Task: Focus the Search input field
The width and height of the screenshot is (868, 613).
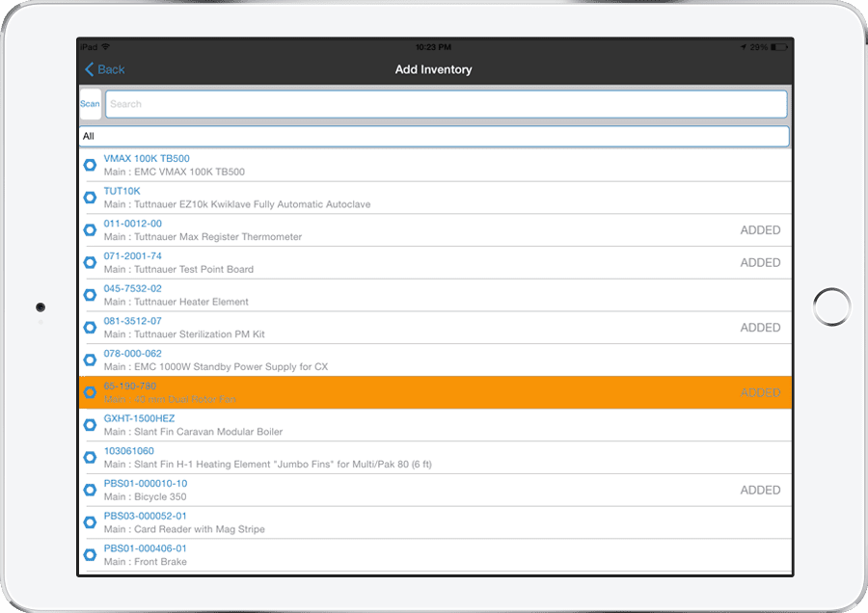Action: point(447,104)
